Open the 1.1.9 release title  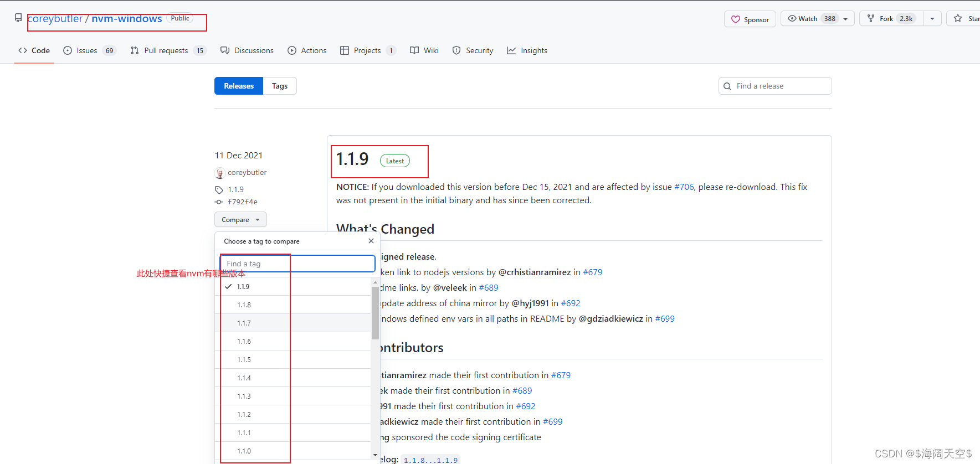352,159
